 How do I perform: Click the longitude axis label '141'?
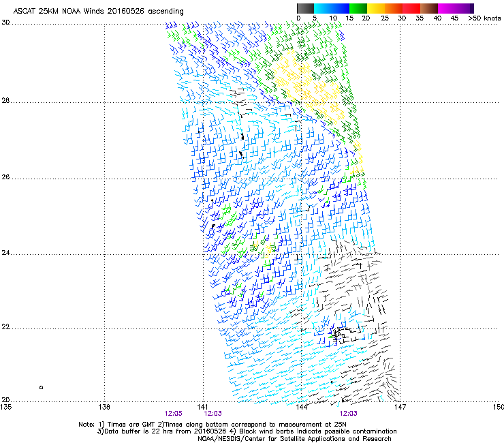[203, 407]
